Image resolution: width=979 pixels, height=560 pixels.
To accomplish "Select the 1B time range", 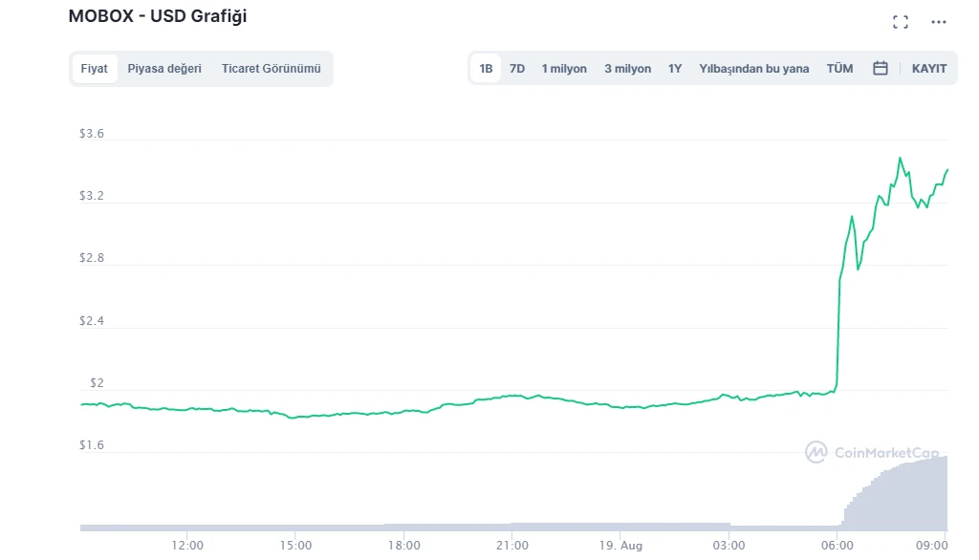I will [x=486, y=68].
